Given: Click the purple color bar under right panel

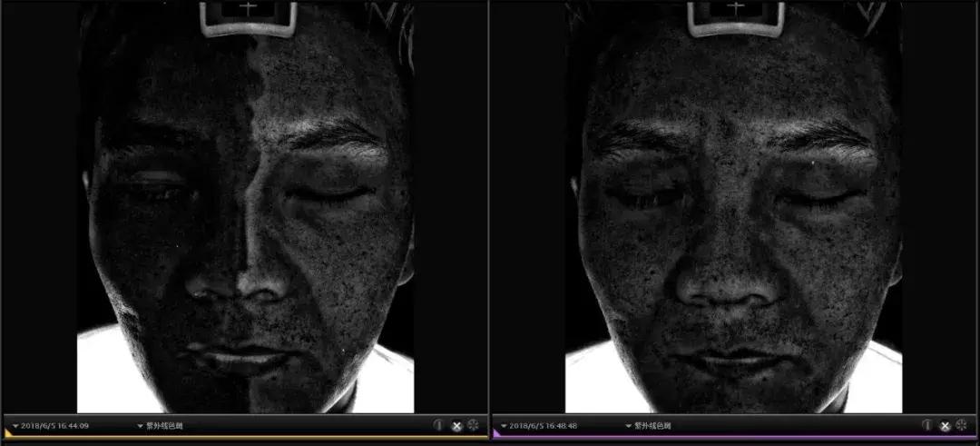Looking at the screenshot, I should [x=735, y=438].
